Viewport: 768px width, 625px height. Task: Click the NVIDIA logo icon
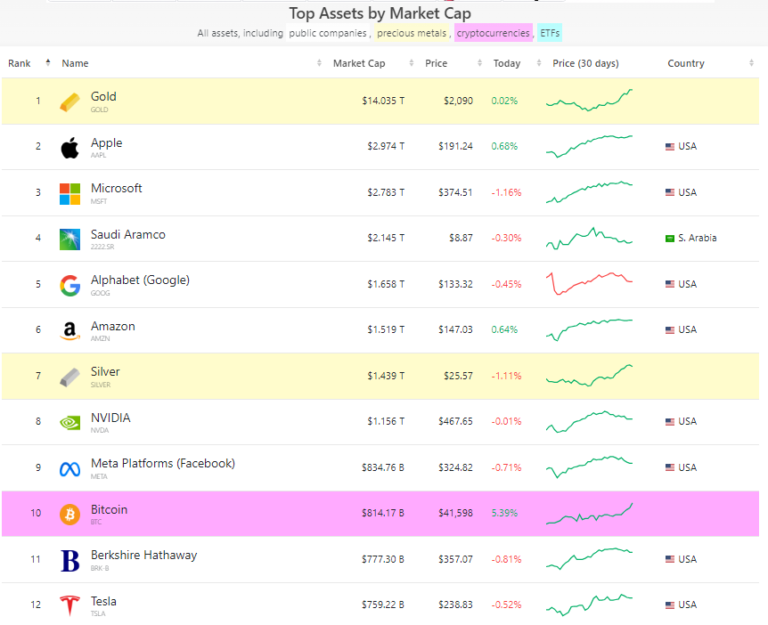[70, 422]
